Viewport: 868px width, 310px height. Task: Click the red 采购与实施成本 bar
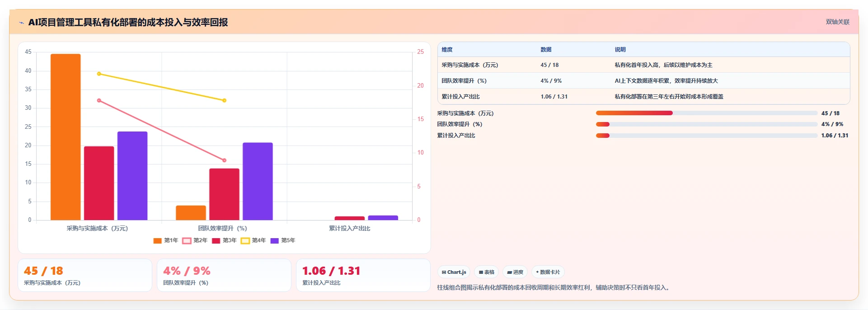coord(99,183)
